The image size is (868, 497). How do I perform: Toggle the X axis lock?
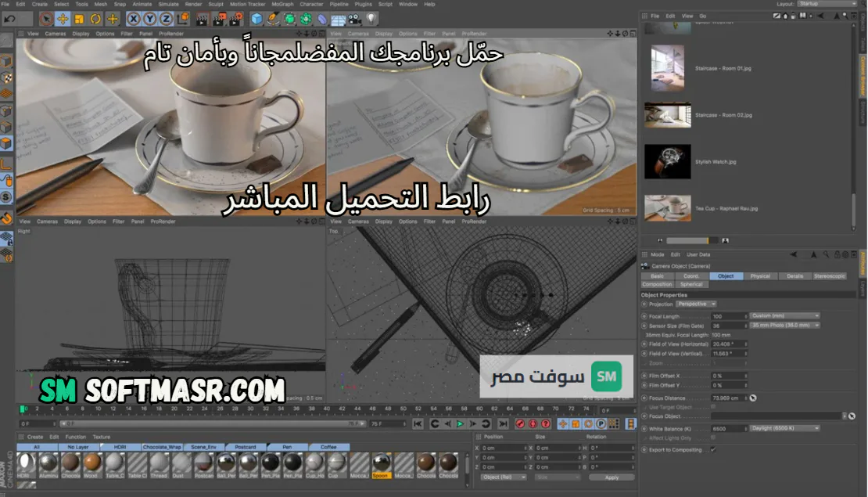(x=134, y=20)
